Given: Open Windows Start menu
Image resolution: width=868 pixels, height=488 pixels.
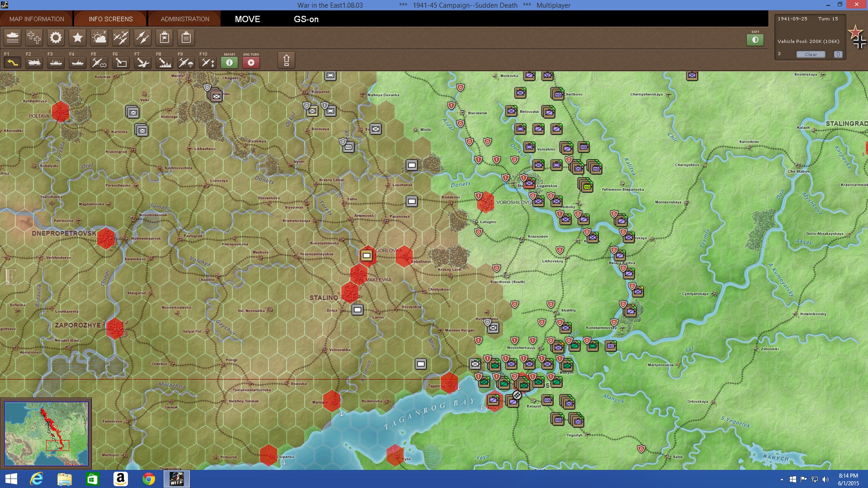Looking at the screenshot, I should tap(11, 479).
